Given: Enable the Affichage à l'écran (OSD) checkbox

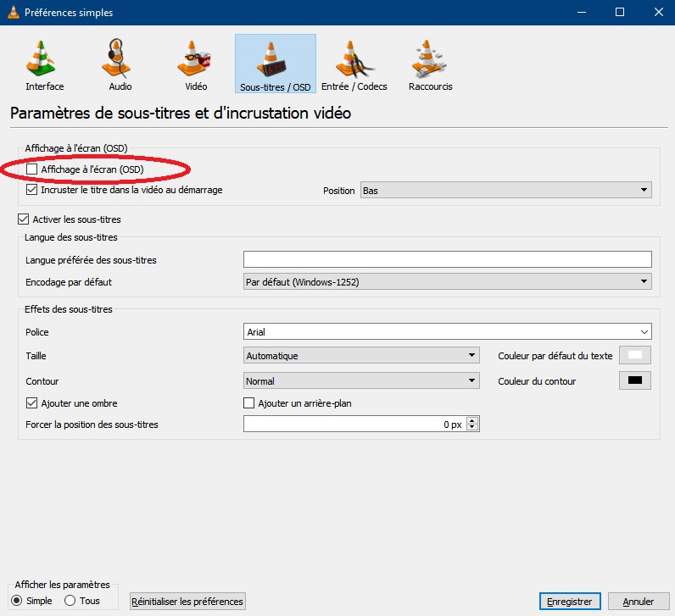Looking at the screenshot, I should point(32,169).
